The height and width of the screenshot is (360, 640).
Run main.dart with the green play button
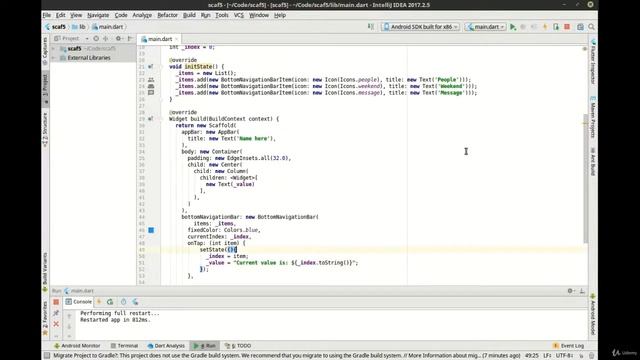pyautogui.click(x=513, y=27)
